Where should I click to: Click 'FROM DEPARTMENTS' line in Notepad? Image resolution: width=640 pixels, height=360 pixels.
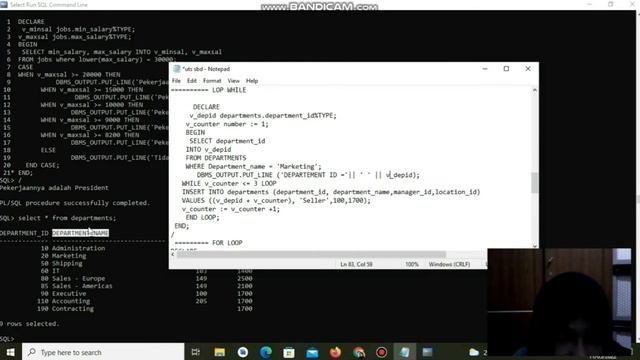216,158
